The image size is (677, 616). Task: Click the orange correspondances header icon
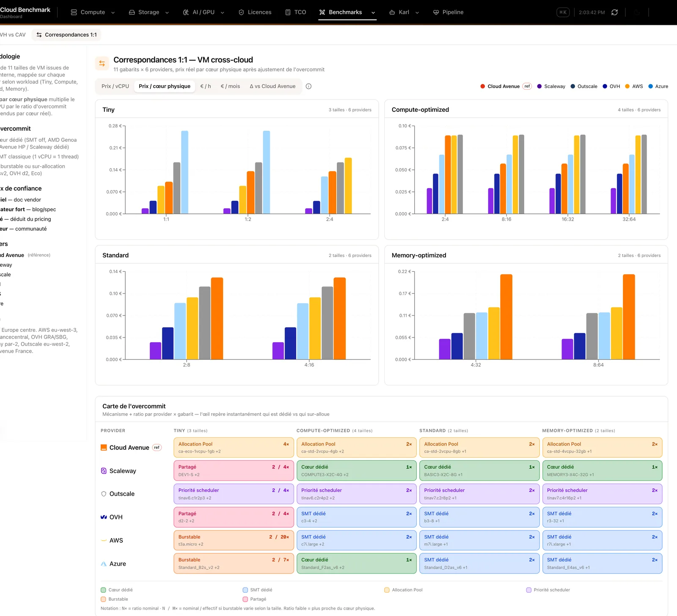click(x=102, y=64)
